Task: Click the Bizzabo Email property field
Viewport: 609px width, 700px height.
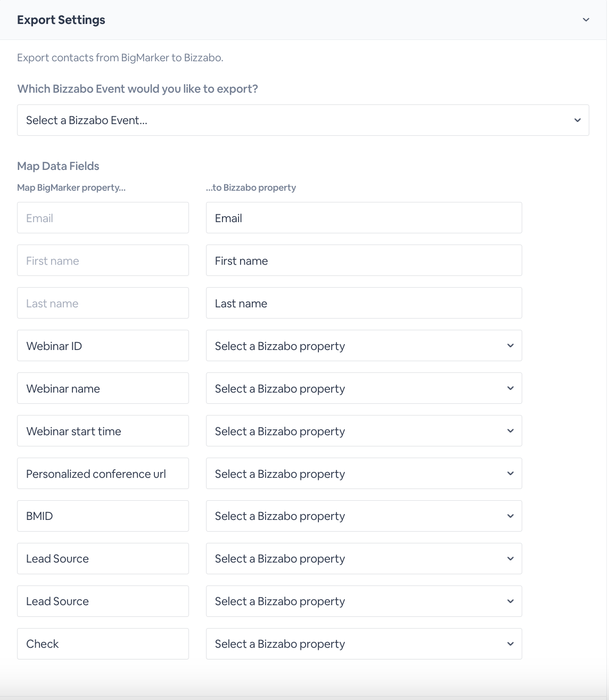Action: tap(364, 218)
